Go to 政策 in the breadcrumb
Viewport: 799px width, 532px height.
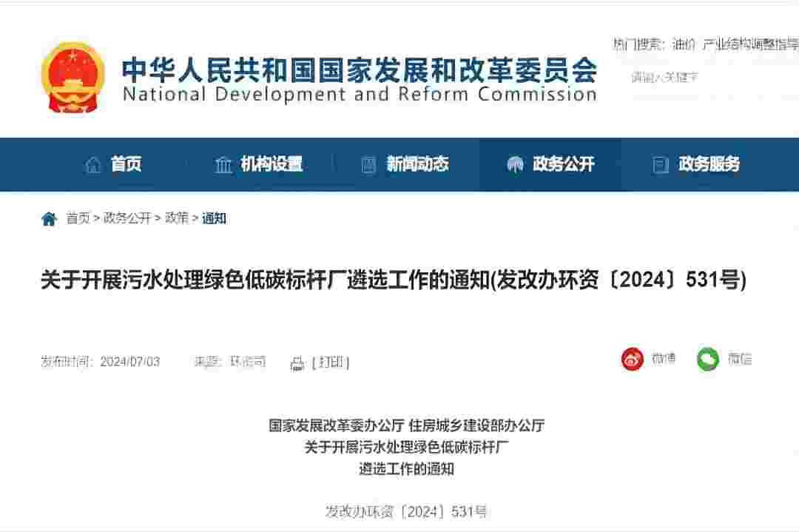pos(177,218)
